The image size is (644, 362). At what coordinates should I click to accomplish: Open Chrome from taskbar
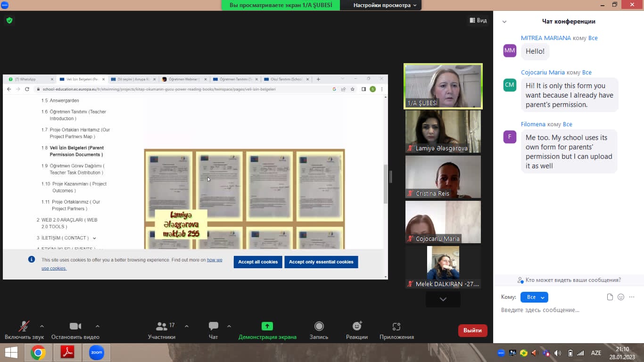pyautogui.click(x=38, y=353)
